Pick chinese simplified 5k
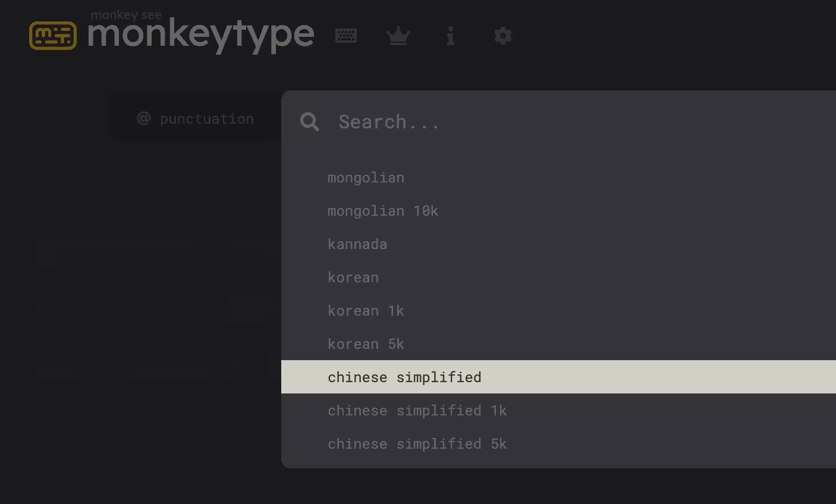This screenshot has width=836, height=504. (x=558, y=443)
